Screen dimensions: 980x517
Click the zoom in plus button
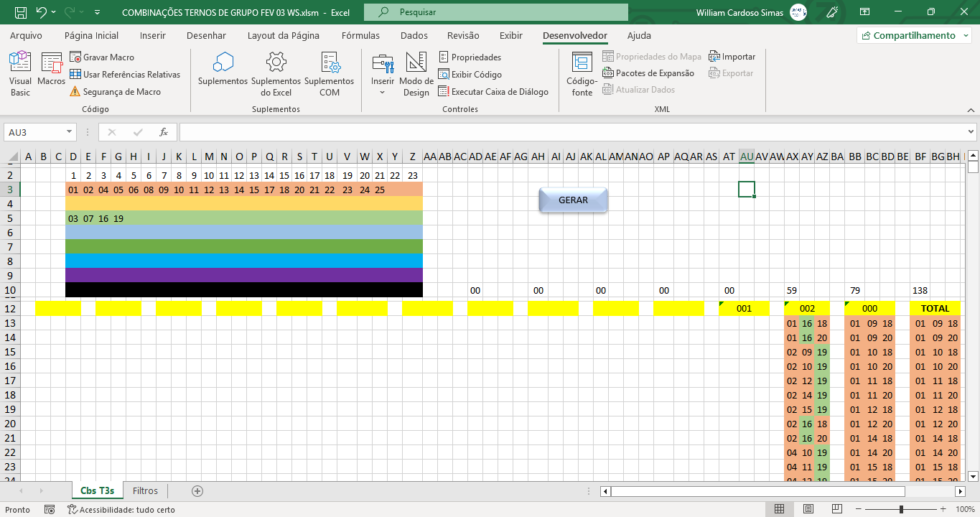(943, 509)
